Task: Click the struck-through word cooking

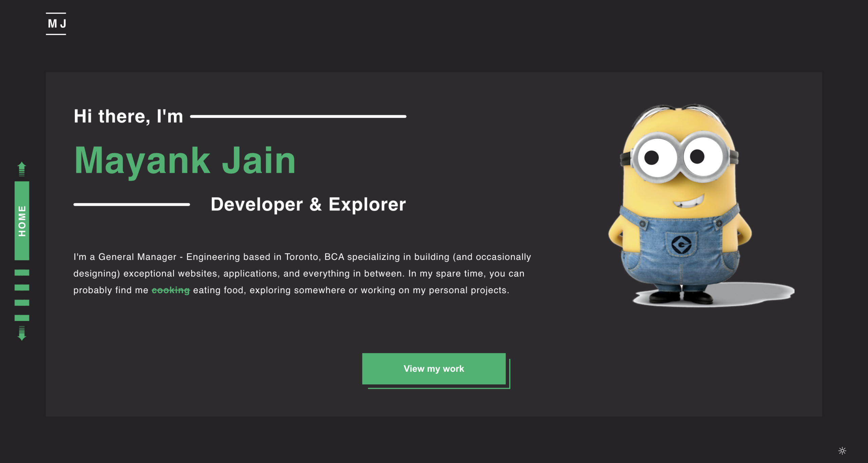Action: tap(171, 290)
